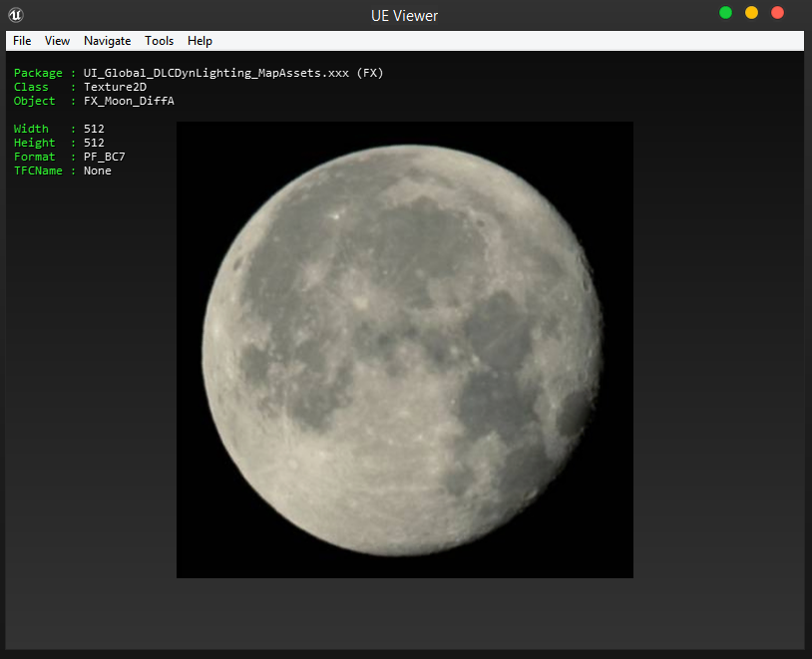
Task: Click the Width value 512
Action: [x=94, y=129]
